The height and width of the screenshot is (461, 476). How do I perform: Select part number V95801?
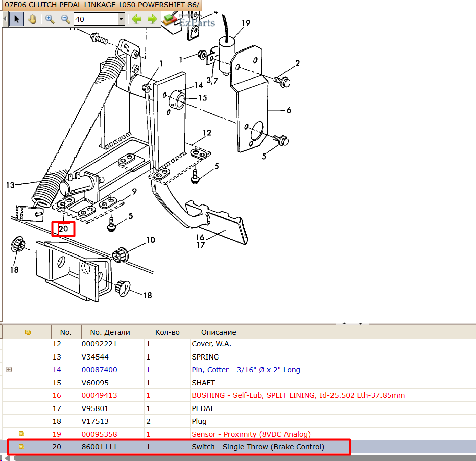coord(94,408)
